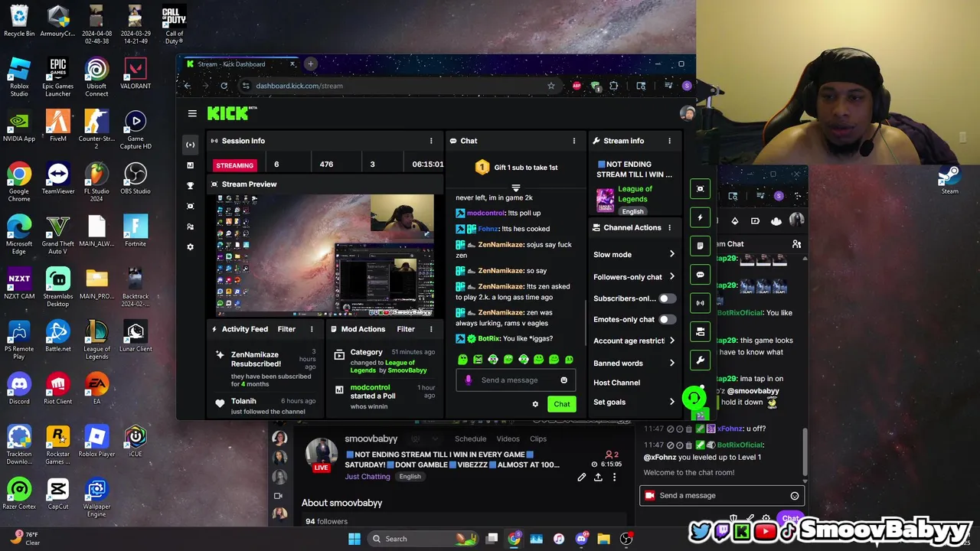Expand Account age restriction settings
The width and height of the screenshot is (980, 551).
click(x=635, y=341)
